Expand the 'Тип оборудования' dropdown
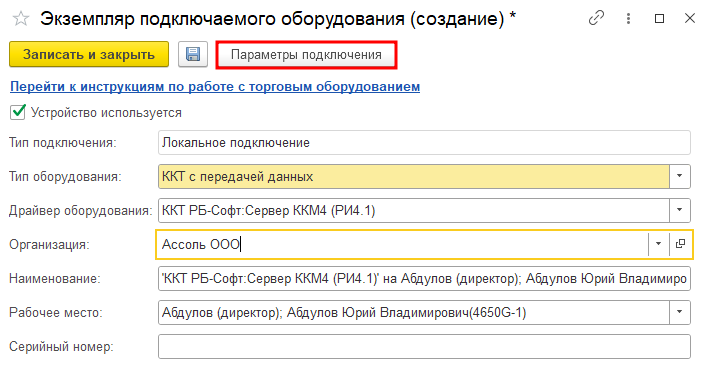 680,176
